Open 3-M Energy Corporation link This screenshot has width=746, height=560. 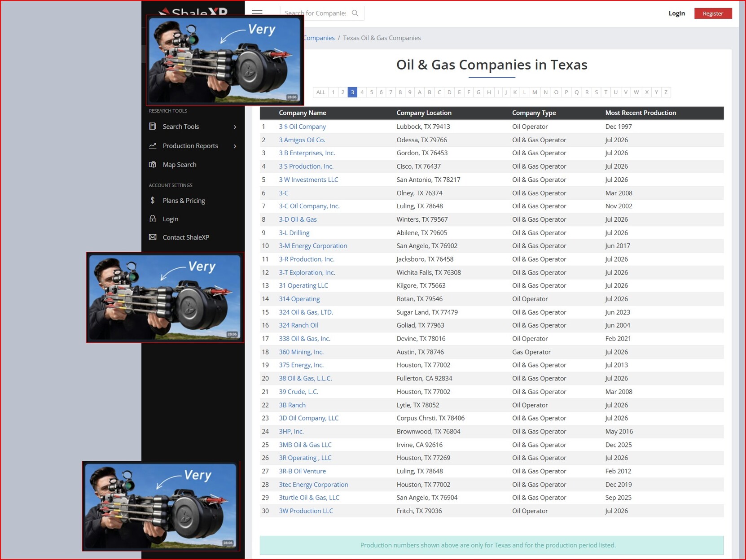point(313,246)
